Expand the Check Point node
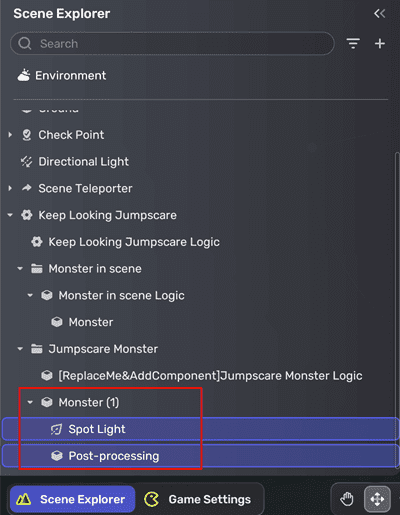This screenshot has height=515, width=400. click(x=10, y=135)
